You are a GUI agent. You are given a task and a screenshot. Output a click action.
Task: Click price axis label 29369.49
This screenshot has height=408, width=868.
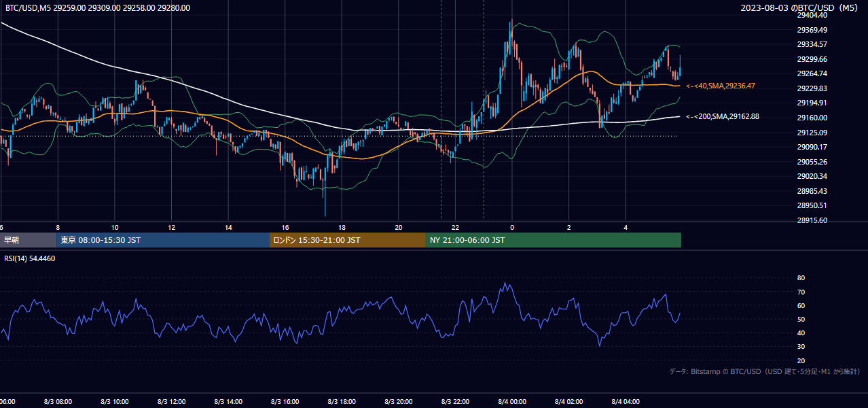(x=812, y=30)
